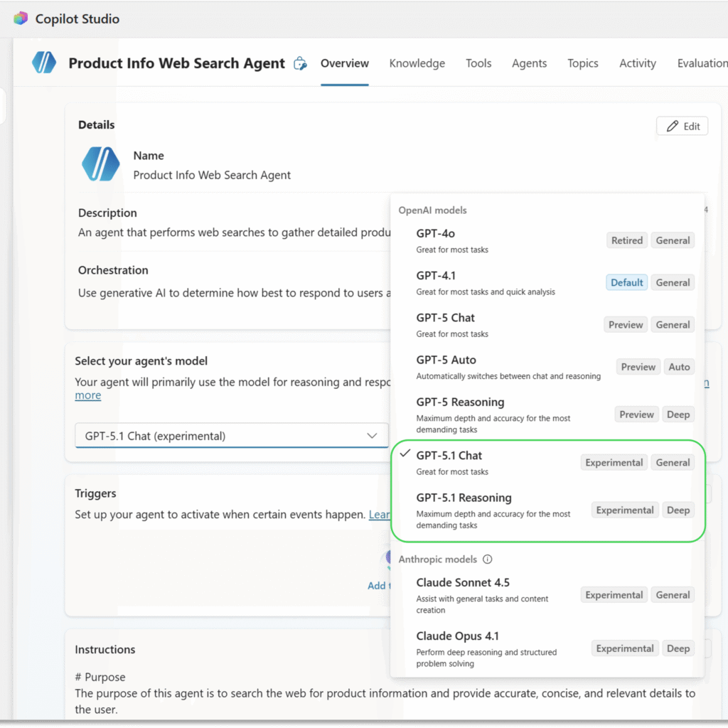Select the GPT-4o model option
Image resolution: width=728 pixels, height=728 pixels.
[x=547, y=240]
